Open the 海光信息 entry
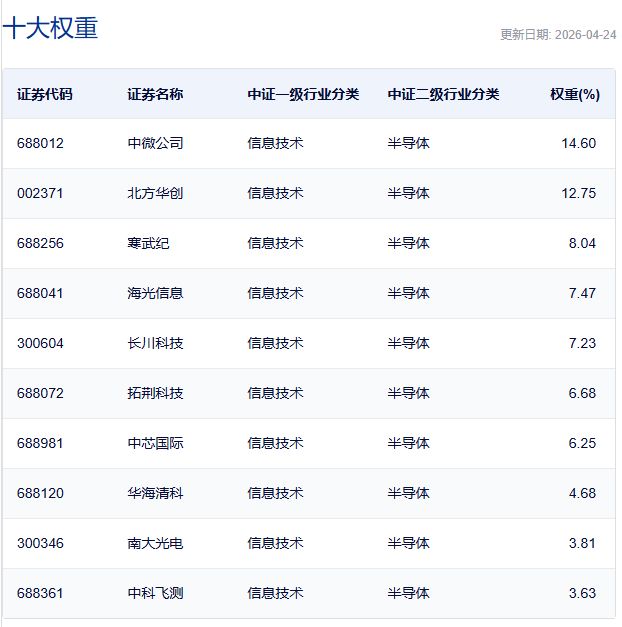 (155, 293)
